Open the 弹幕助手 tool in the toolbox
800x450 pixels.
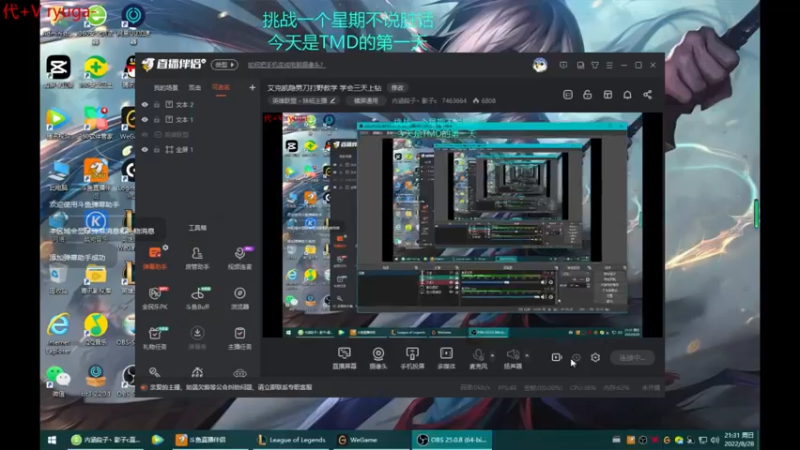pos(155,258)
